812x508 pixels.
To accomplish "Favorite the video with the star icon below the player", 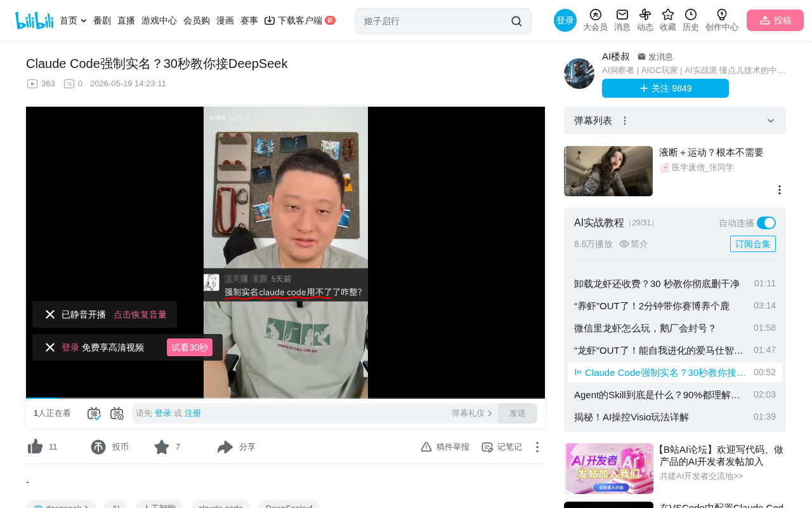I will (x=162, y=447).
